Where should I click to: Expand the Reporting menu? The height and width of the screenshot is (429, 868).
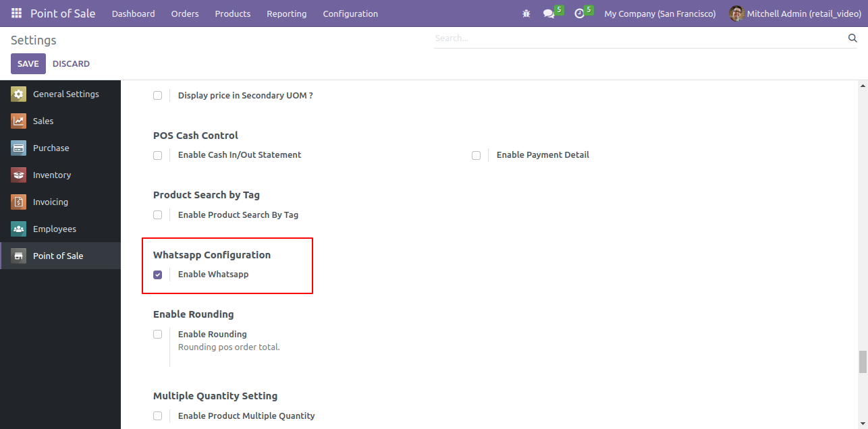pyautogui.click(x=286, y=13)
